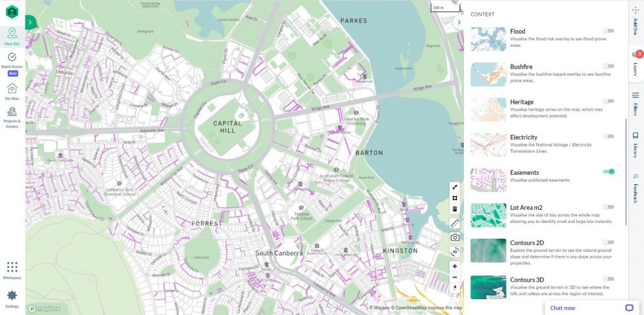Screen dimensions: 644x315
Task: Zoom in using the plus button
Action: click(x=455, y=266)
